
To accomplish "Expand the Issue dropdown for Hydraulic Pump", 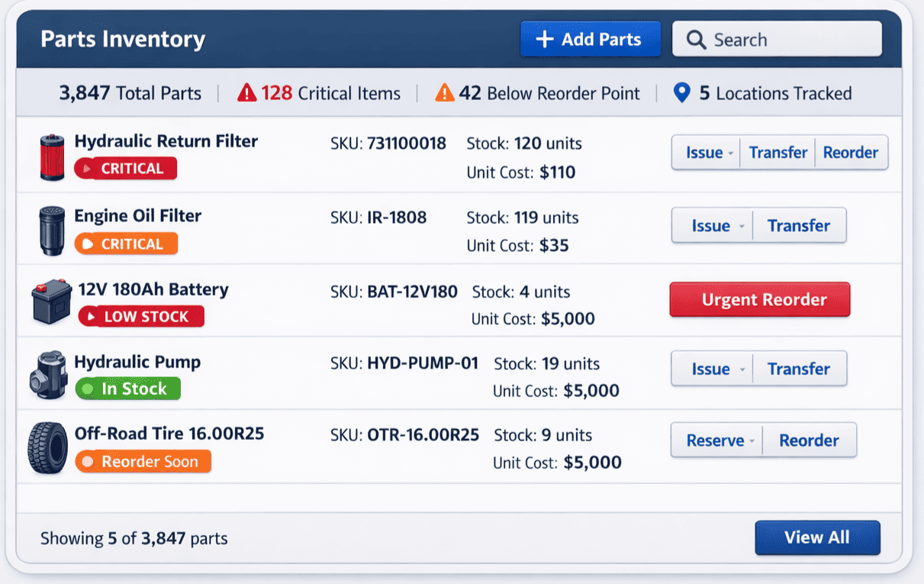I will point(744,369).
